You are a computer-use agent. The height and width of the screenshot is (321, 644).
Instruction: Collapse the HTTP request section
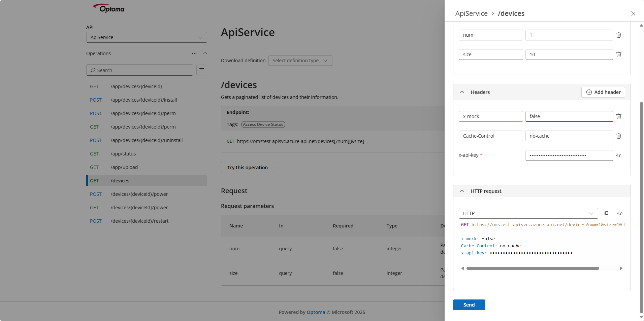click(462, 191)
